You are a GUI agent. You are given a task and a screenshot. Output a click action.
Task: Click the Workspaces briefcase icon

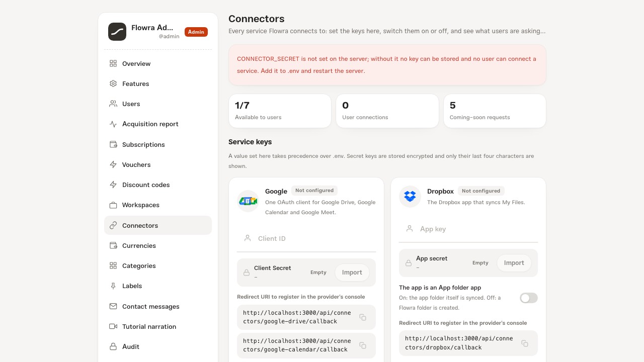[113, 205]
